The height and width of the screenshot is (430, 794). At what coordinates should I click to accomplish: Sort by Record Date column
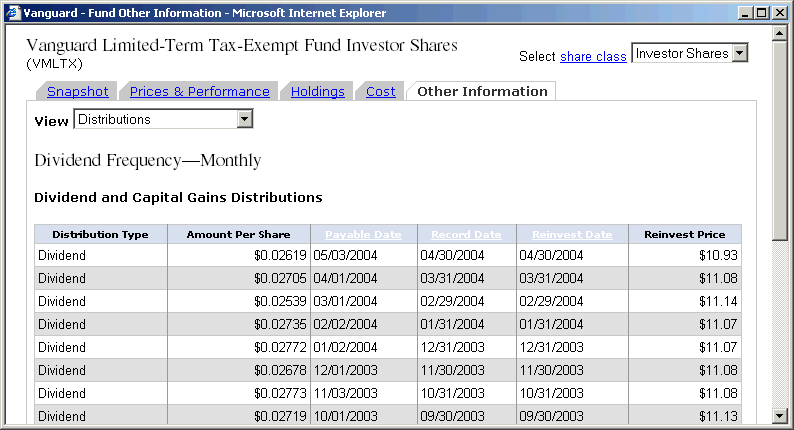click(x=466, y=235)
